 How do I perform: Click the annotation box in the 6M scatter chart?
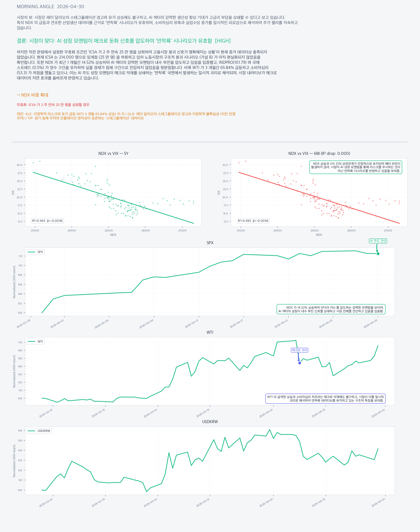(356, 167)
